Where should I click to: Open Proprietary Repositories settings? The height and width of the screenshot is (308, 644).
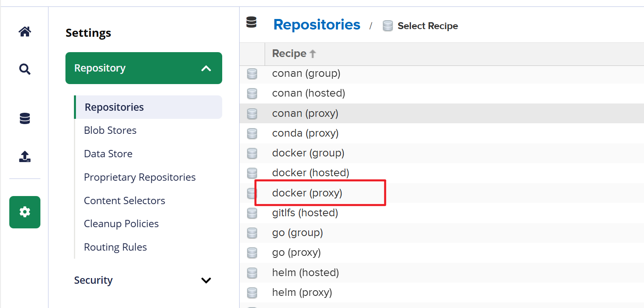(x=139, y=177)
